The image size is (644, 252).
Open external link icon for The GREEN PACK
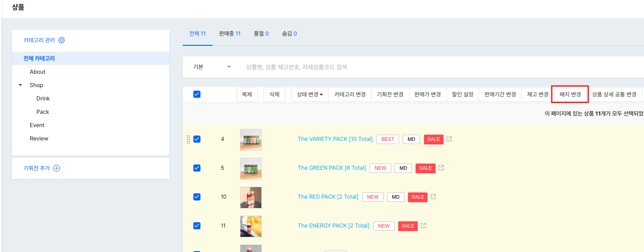(441, 168)
